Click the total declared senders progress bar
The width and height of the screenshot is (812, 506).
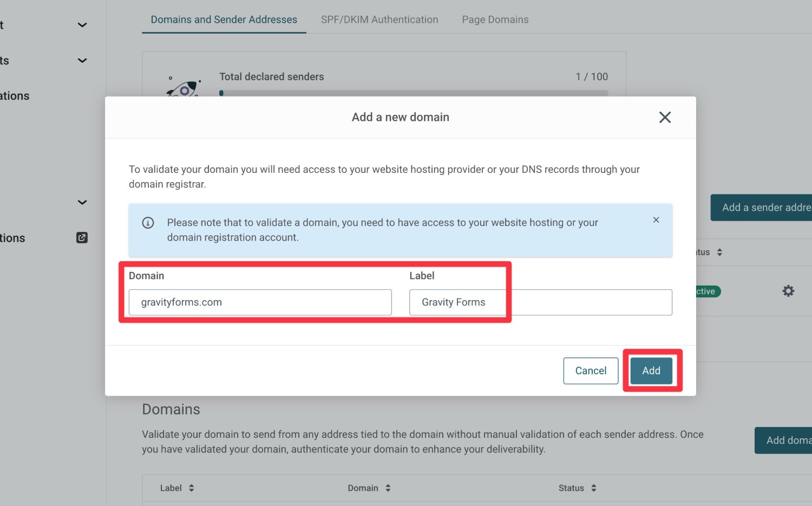[414, 93]
